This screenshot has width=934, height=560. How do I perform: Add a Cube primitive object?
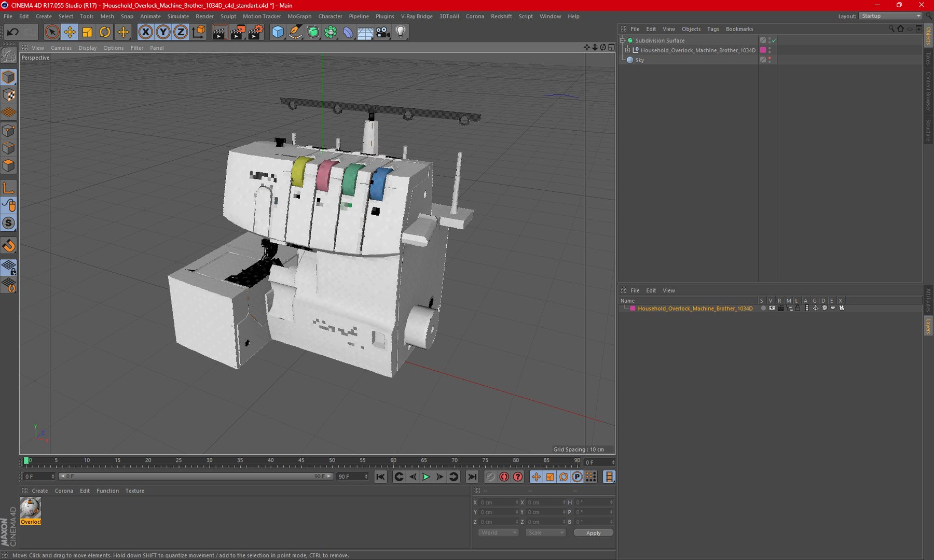click(278, 32)
